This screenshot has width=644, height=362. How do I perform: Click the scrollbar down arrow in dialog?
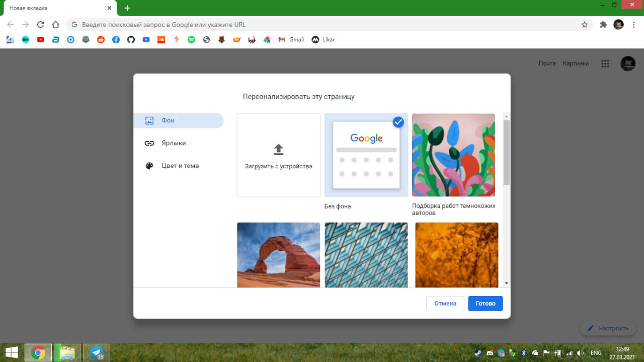(x=507, y=283)
